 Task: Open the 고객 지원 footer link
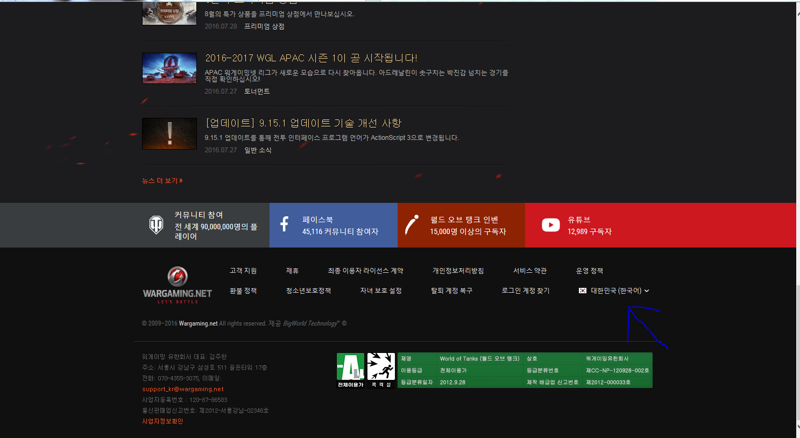(243, 271)
